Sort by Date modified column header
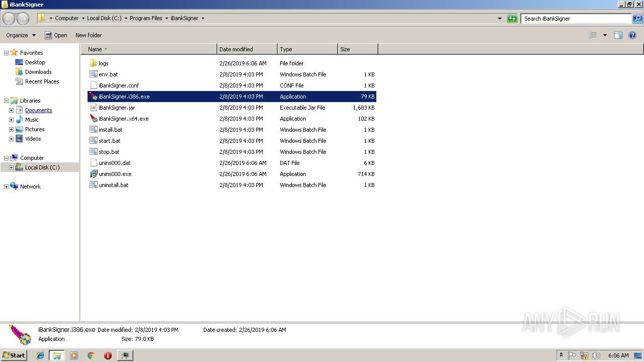Viewport: 644px width, 362px height. pyautogui.click(x=247, y=49)
